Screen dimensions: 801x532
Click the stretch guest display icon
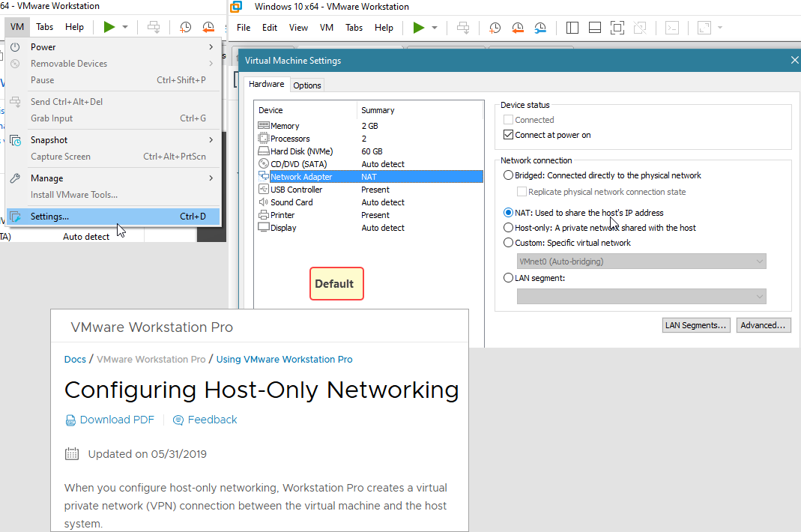[704, 28]
